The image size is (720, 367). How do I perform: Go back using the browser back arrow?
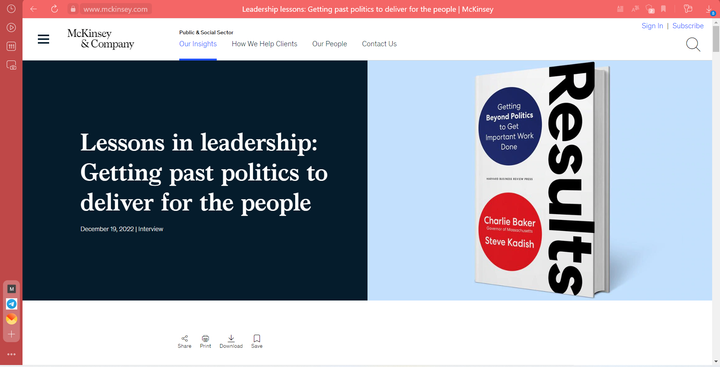tap(34, 9)
